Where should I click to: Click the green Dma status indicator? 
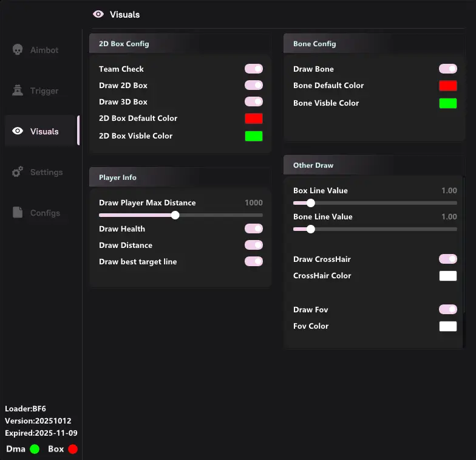click(x=35, y=449)
